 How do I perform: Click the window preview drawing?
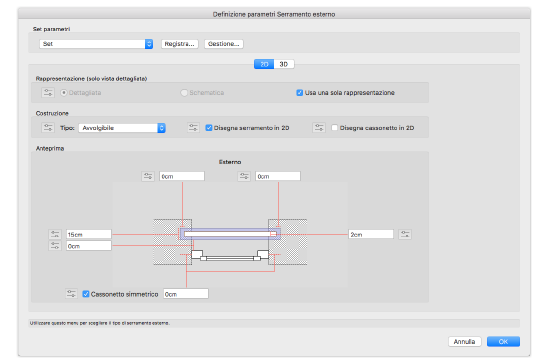(x=230, y=234)
